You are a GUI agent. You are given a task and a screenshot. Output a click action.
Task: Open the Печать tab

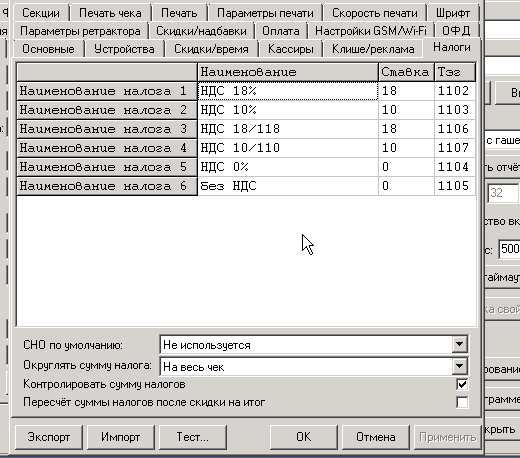coord(179,13)
